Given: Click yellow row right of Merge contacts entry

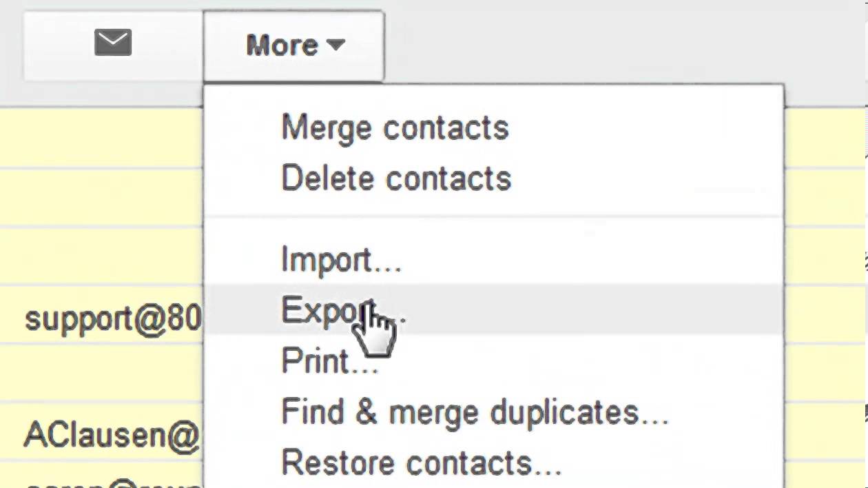Looking at the screenshot, I should click(825, 137).
